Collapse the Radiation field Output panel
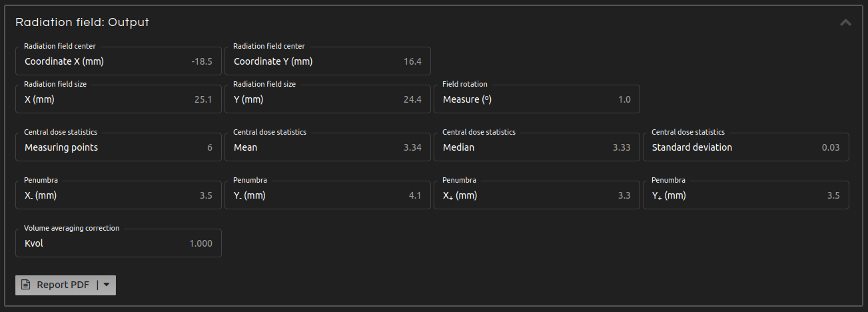 coord(845,23)
